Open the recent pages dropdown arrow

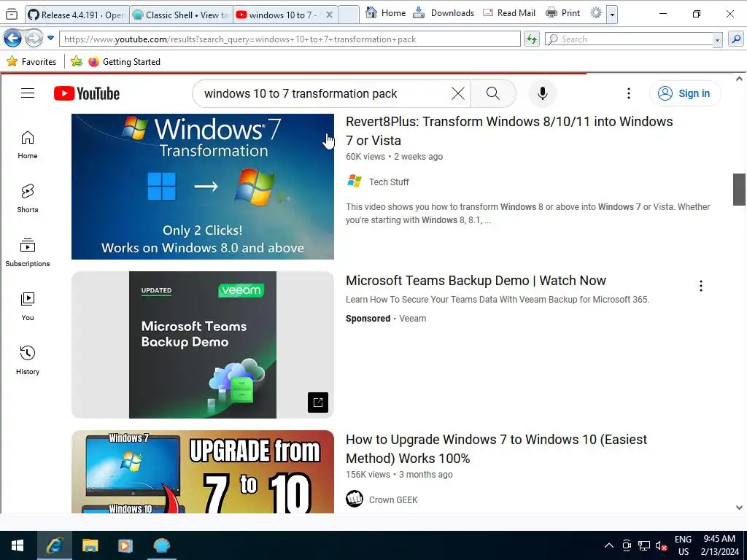click(x=50, y=38)
